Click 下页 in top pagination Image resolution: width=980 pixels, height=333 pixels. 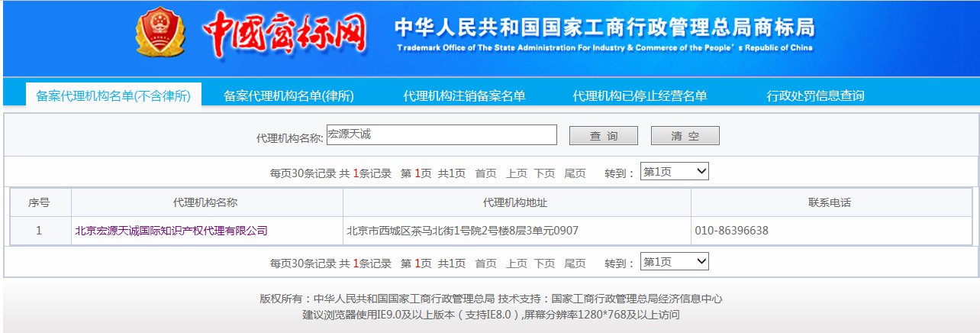[x=544, y=173]
